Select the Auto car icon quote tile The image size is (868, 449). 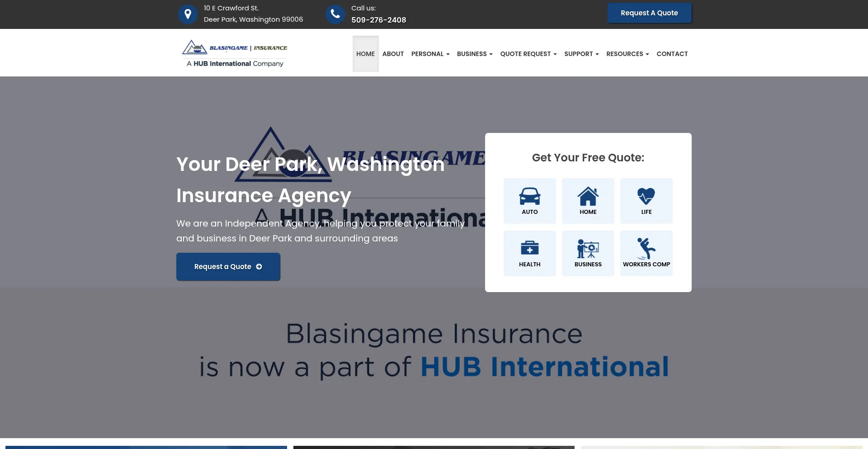[x=530, y=201]
